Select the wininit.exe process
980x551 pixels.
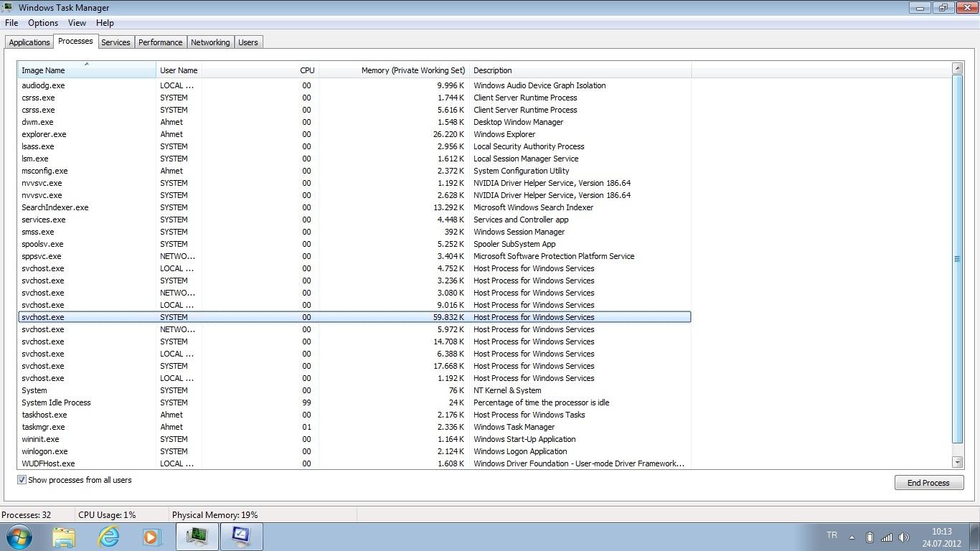(354, 439)
